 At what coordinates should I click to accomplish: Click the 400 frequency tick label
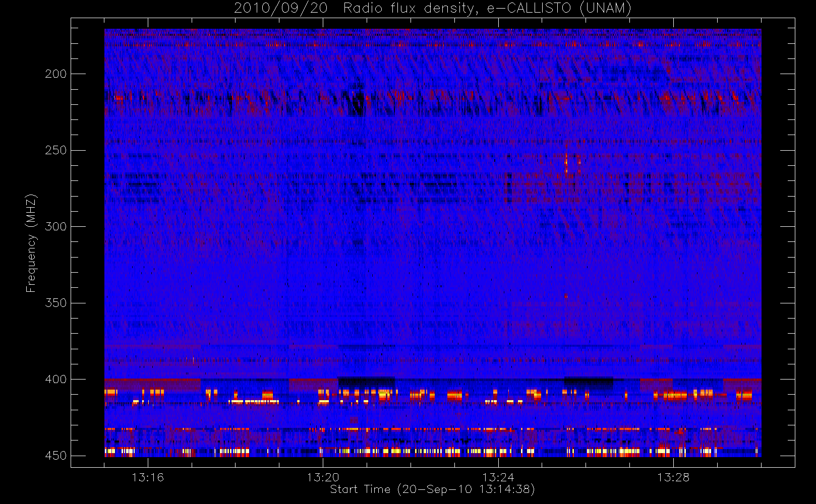tap(55, 380)
